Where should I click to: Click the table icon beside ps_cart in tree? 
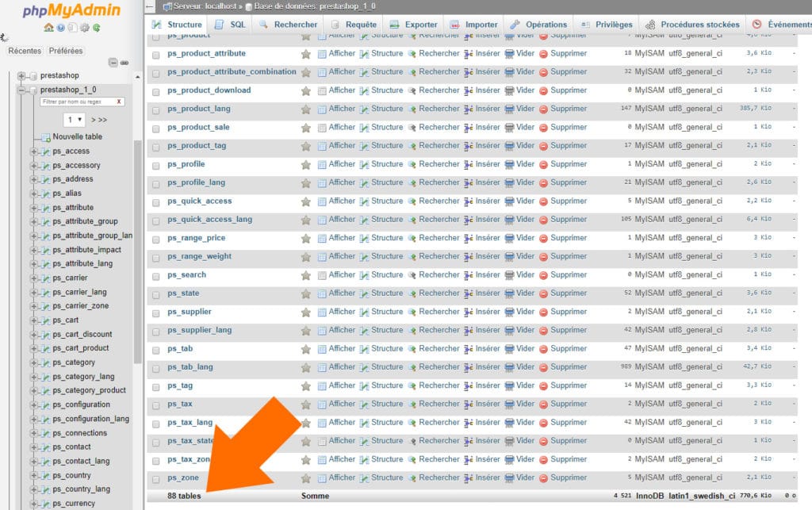coord(45,320)
